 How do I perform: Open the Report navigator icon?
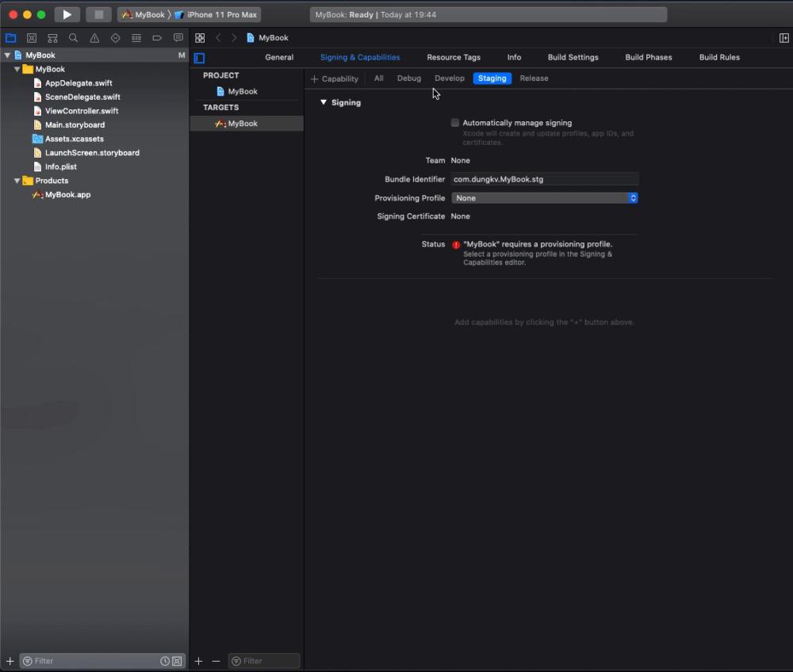[178, 38]
